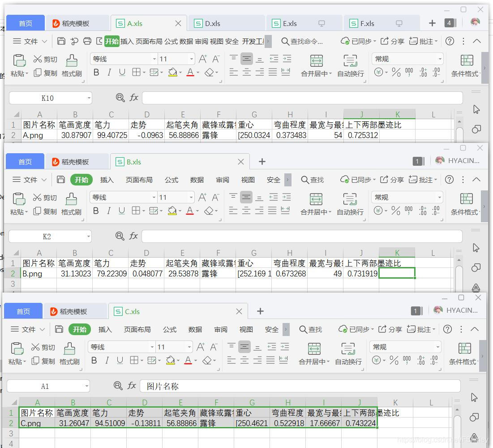This screenshot has width=493, height=448.
Task: Click the red font color swatch under A
Action: coord(191,76)
